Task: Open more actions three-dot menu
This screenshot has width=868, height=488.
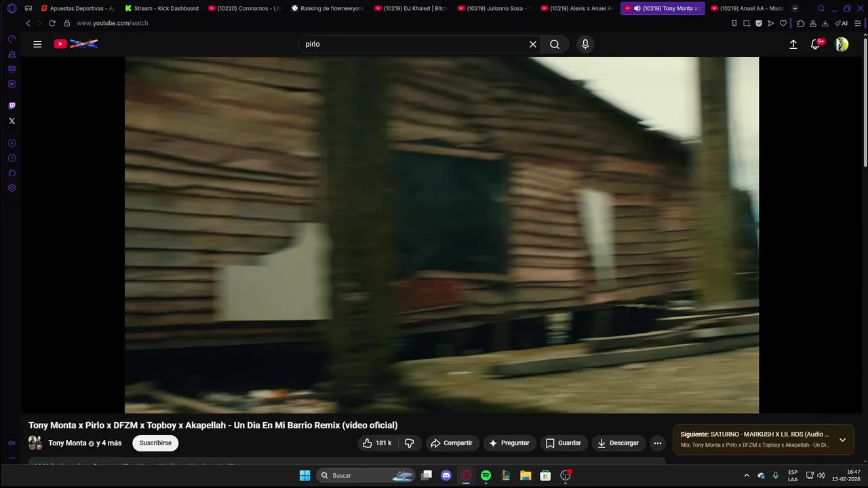Action: [657, 443]
